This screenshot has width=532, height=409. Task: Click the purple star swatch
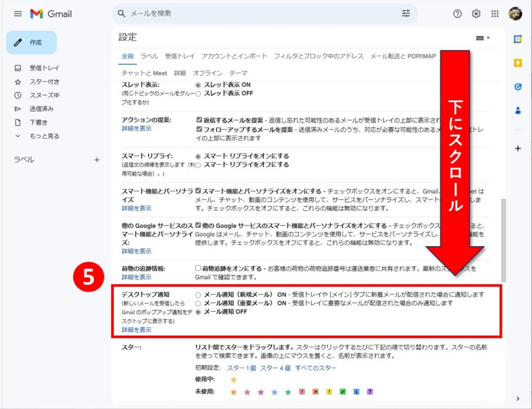[x=261, y=392]
